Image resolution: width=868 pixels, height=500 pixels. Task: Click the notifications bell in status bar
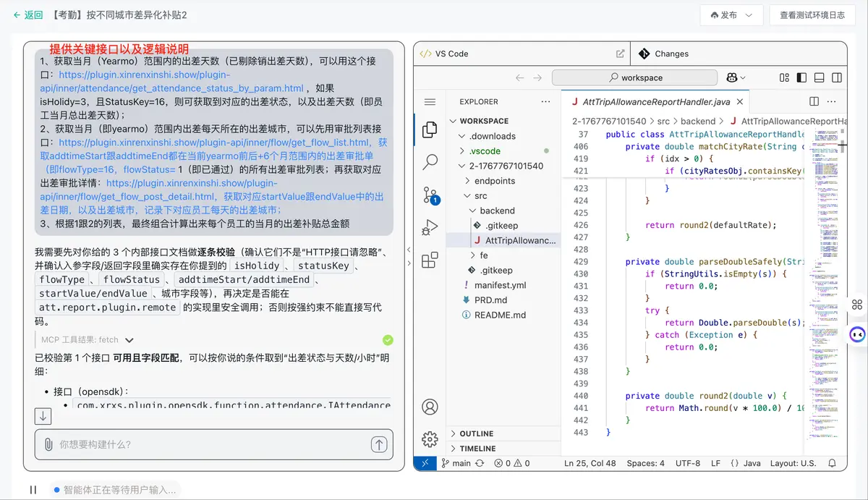[832, 463]
